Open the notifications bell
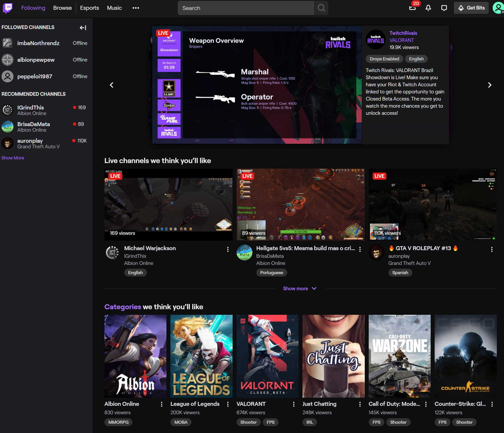The height and width of the screenshot is (433, 504). [428, 8]
